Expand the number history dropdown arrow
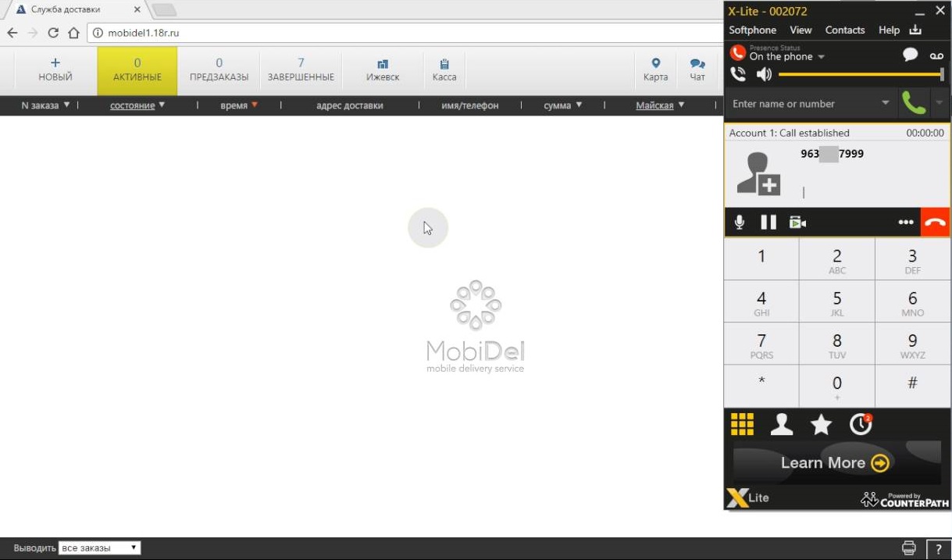This screenshot has width=952, height=560. coord(885,103)
